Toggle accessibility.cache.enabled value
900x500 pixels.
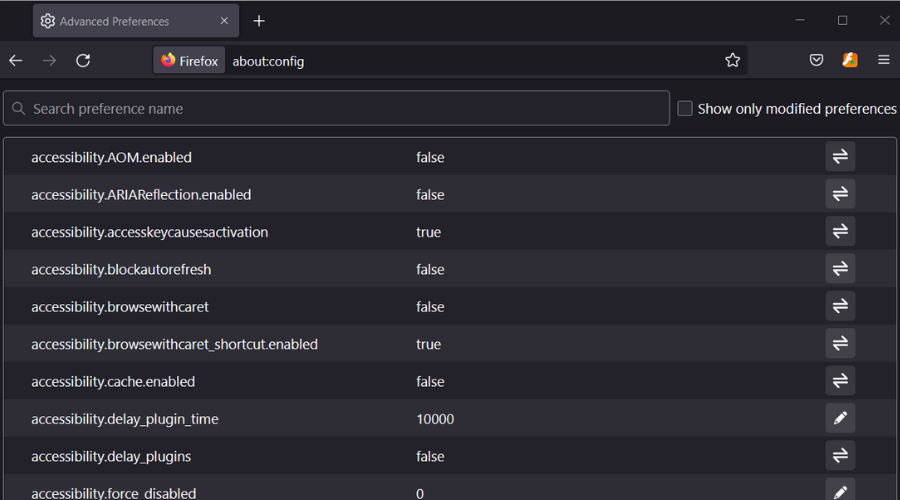click(840, 381)
